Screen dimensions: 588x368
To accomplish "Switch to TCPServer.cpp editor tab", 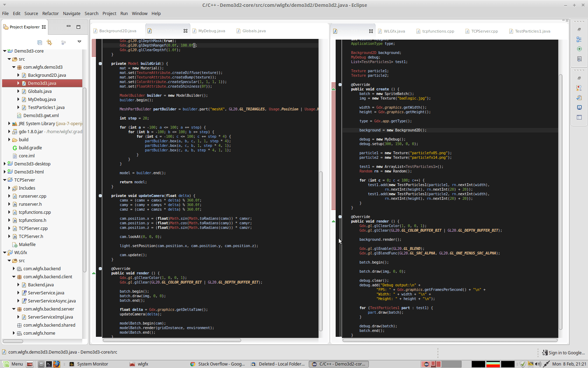I will coord(481,31).
